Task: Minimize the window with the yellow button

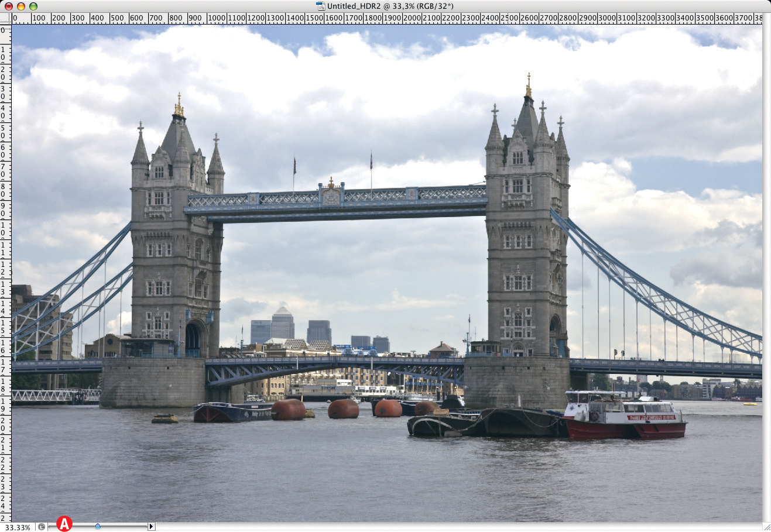Action: (x=21, y=6)
